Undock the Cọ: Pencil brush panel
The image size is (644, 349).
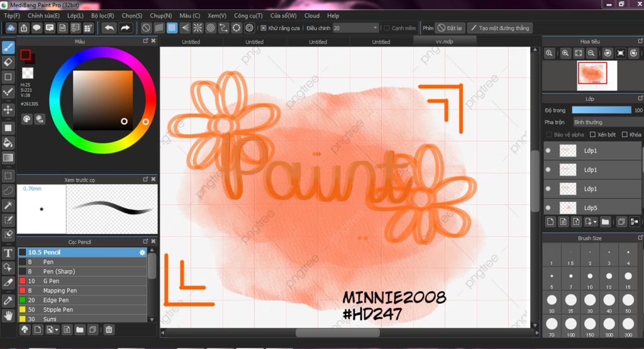[x=145, y=241]
